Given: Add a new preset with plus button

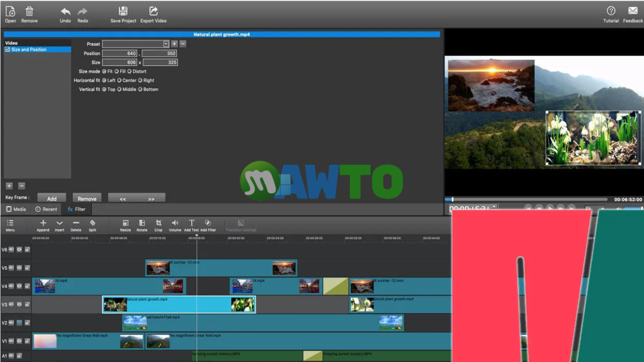Looking at the screenshot, I should click(x=174, y=44).
